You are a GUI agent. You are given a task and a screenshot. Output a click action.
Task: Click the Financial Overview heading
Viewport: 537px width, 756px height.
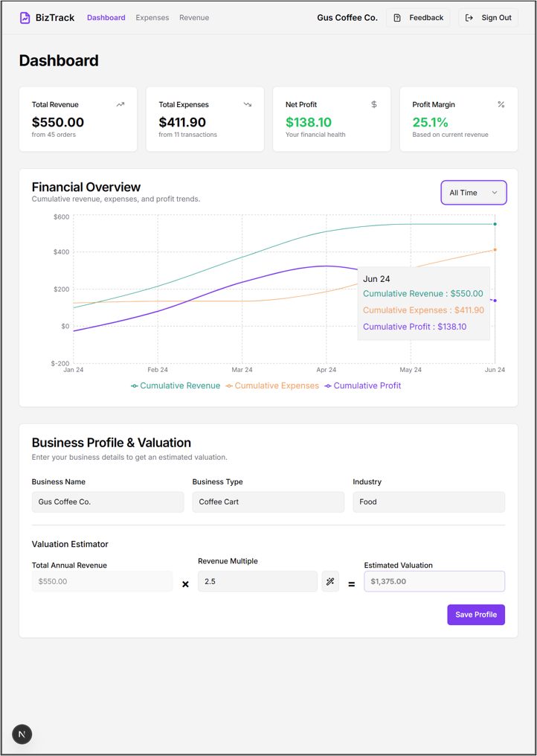point(86,187)
